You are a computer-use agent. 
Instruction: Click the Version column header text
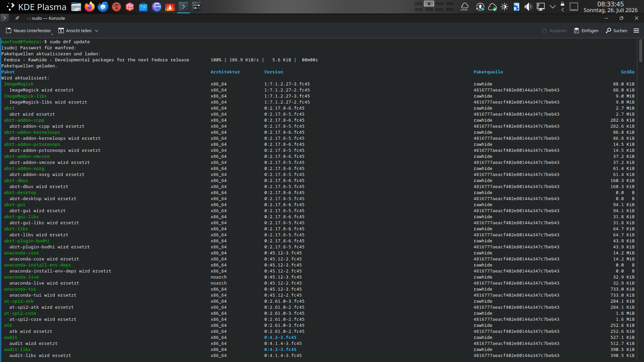tap(273, 72)
